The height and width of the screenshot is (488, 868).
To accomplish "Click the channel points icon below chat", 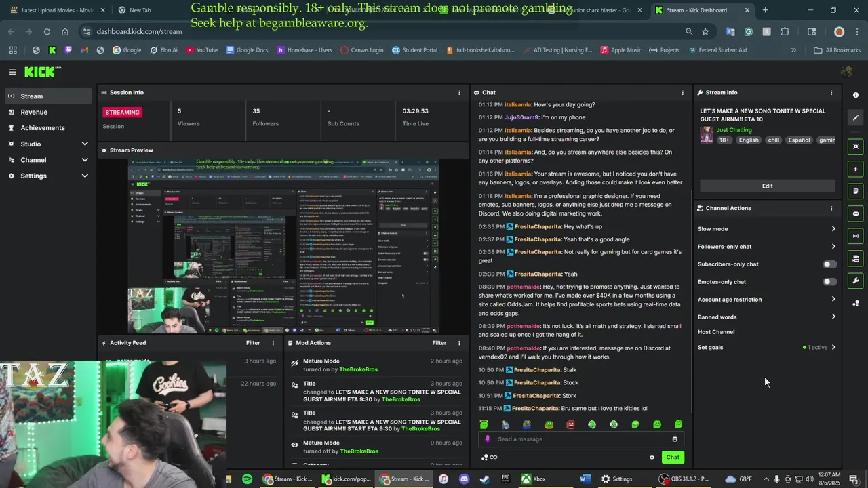I will pyautogui.click(x=484, y=457).
